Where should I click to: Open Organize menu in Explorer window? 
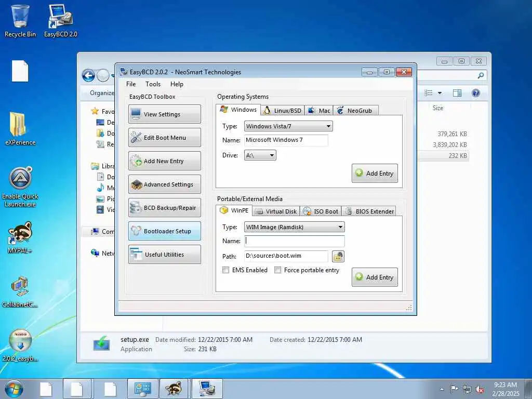tap(101, 93)
